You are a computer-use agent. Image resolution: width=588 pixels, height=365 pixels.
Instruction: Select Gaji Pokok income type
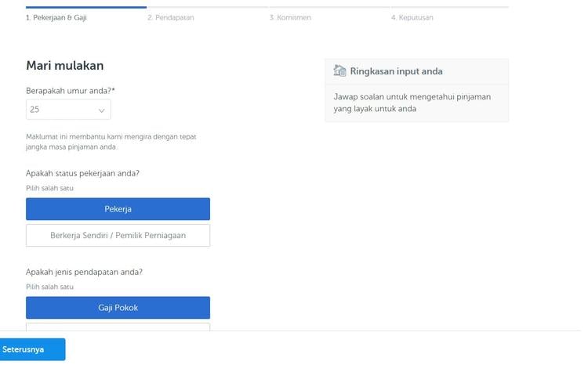[x=118, y=308]
